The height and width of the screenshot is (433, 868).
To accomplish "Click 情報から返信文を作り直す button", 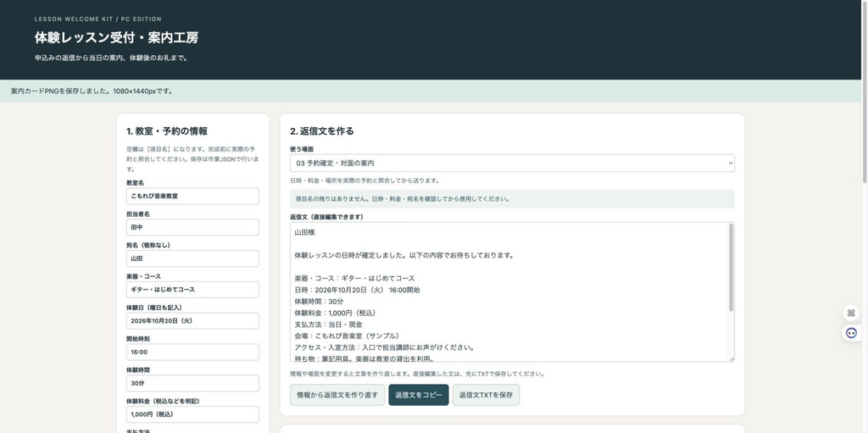I will [x=337, y=395].
